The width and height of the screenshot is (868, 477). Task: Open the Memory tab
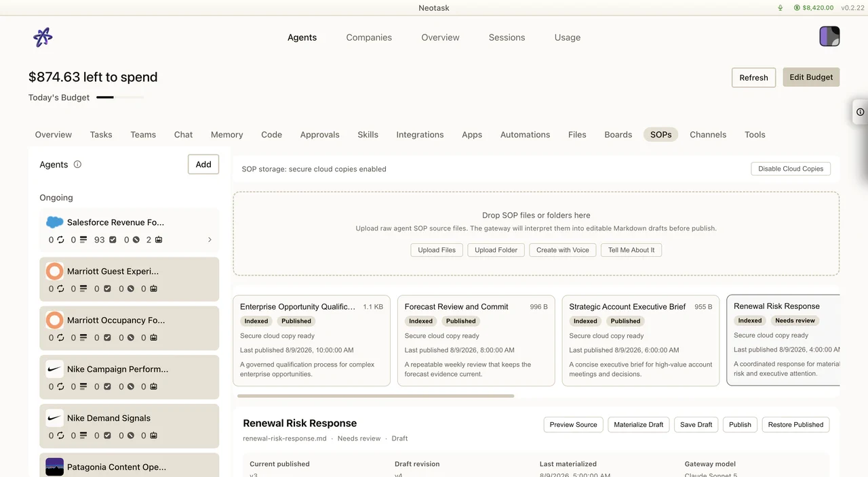pyautogui.click(x=226, y=134)
